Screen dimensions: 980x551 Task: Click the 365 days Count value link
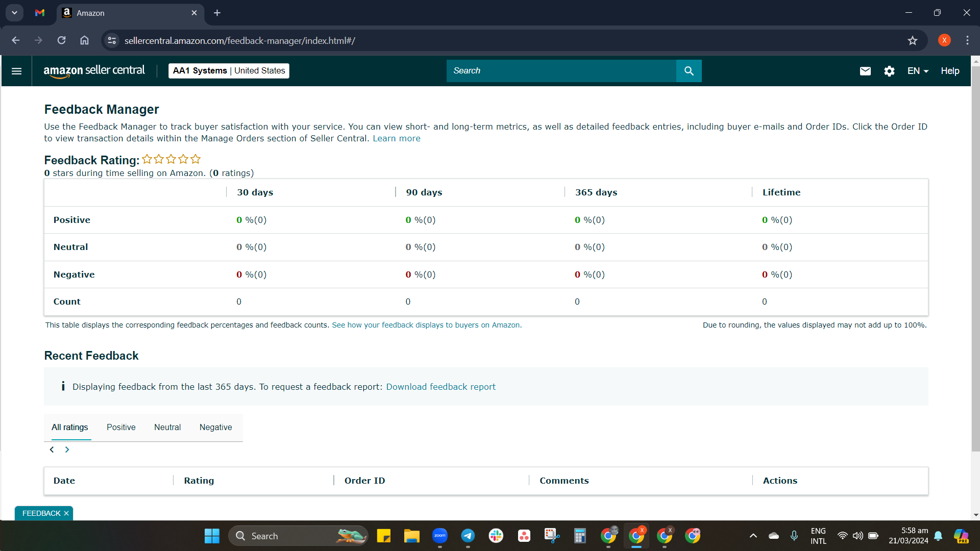pos(577,302)
